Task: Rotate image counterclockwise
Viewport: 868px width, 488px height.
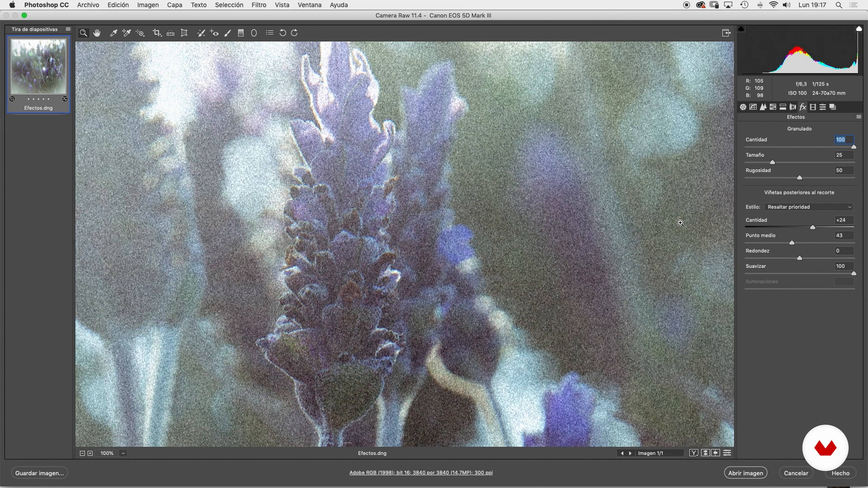Action: (283, 33)
